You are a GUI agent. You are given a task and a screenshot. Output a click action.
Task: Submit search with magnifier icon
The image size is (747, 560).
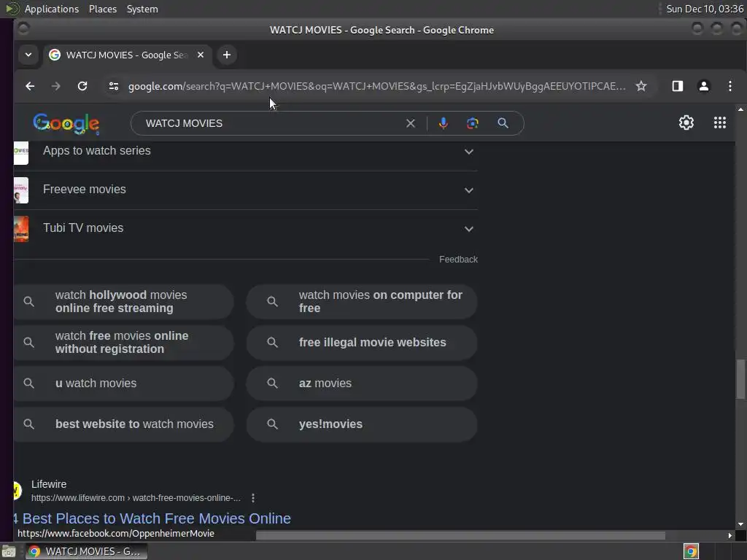(x=503, y=123)
